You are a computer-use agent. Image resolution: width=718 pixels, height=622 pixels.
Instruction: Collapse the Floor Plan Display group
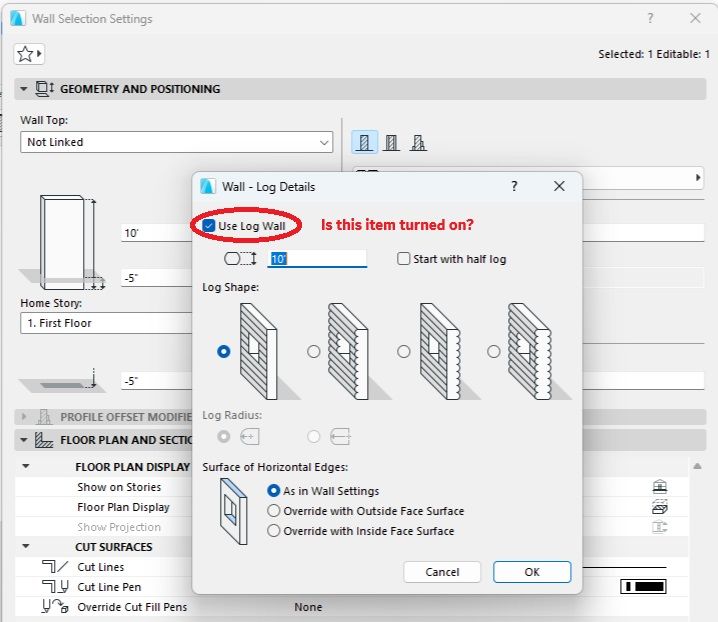coord(26,466)
